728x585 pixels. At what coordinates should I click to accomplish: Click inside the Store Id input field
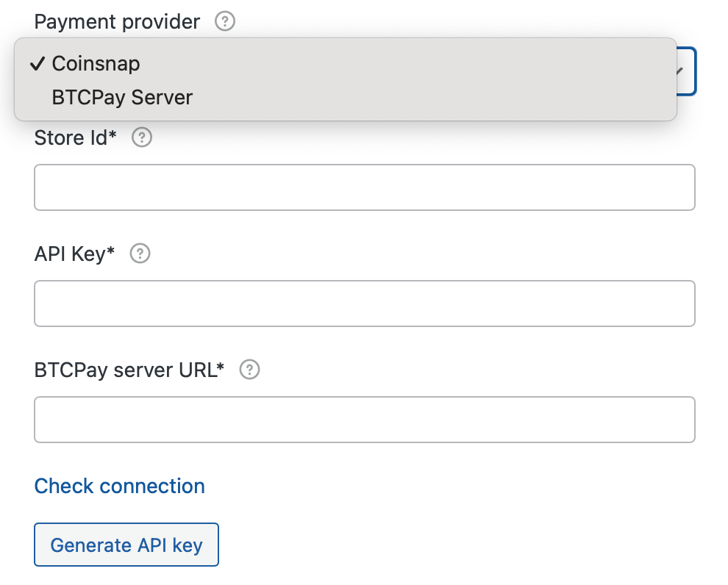[x=365, y=187]
